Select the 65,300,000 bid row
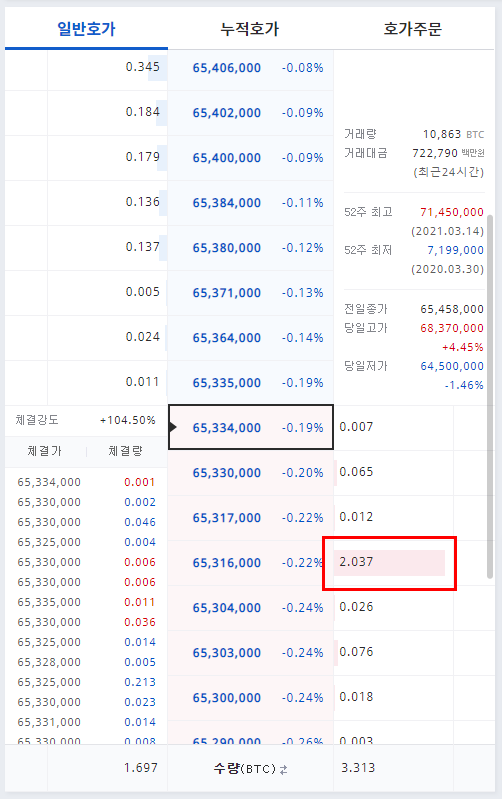Screen dimensions: 502x799 pyautogui.click(x=251, y=698)
